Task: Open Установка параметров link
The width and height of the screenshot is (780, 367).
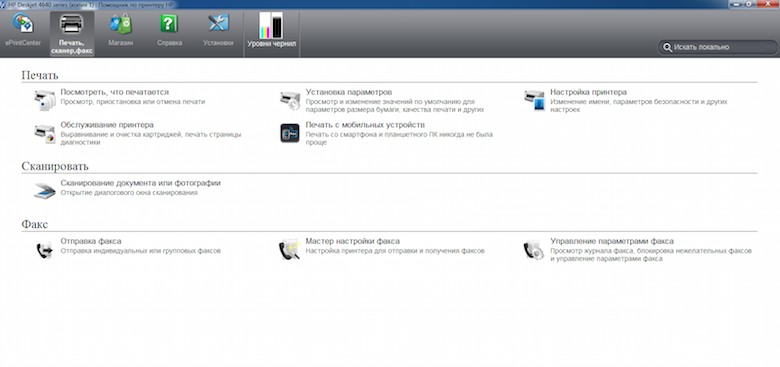Action: 349,92
